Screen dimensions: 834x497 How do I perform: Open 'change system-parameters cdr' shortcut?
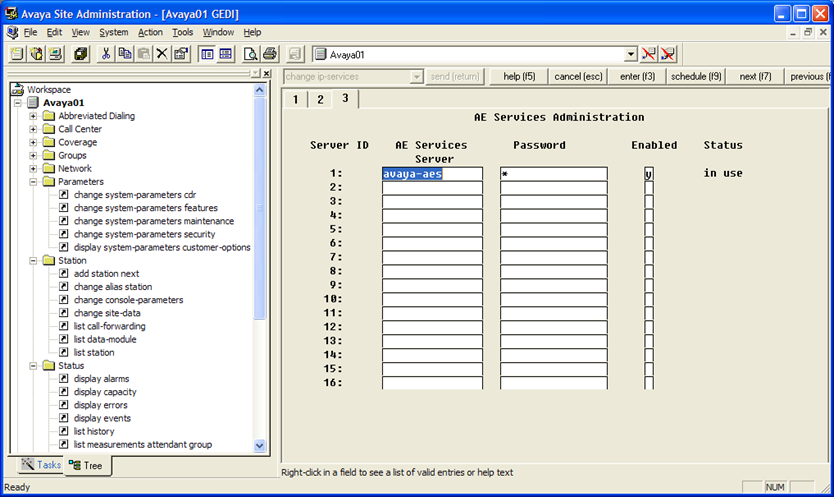[135, 195]
